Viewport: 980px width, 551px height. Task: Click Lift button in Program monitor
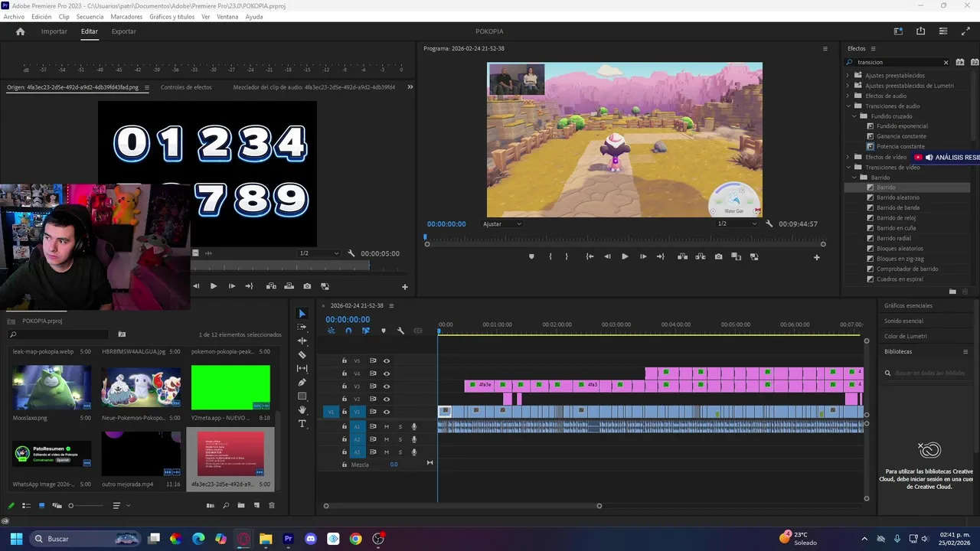click(682, 256)
